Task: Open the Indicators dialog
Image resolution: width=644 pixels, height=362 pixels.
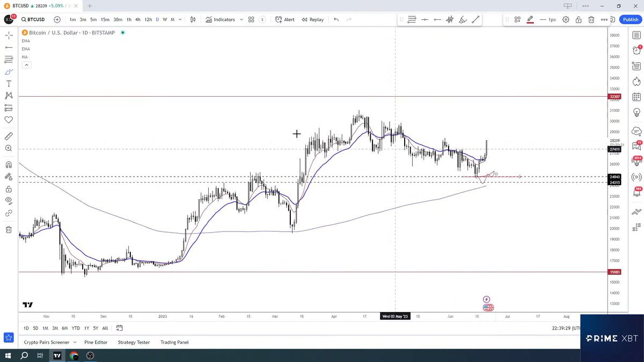Action: click(221, 19)
